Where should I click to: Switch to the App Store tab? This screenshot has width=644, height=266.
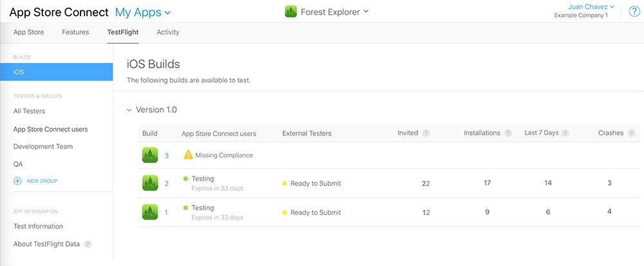29,32
